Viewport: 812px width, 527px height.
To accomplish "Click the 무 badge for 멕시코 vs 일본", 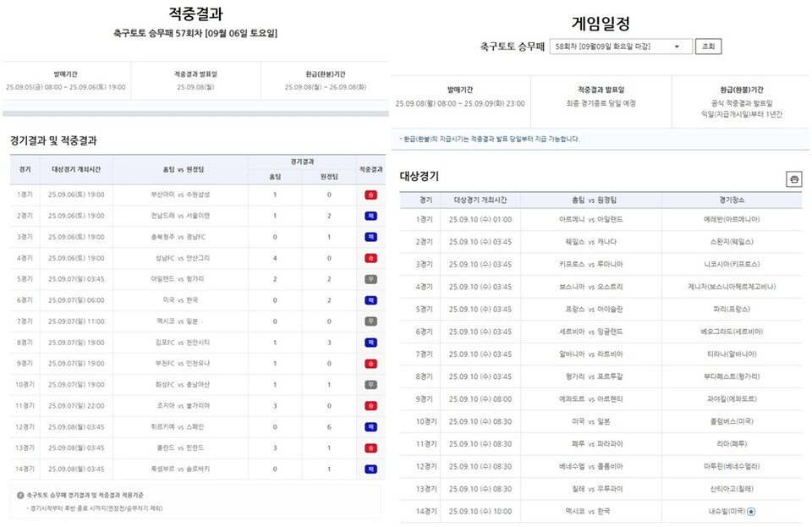I will (370, 321).
